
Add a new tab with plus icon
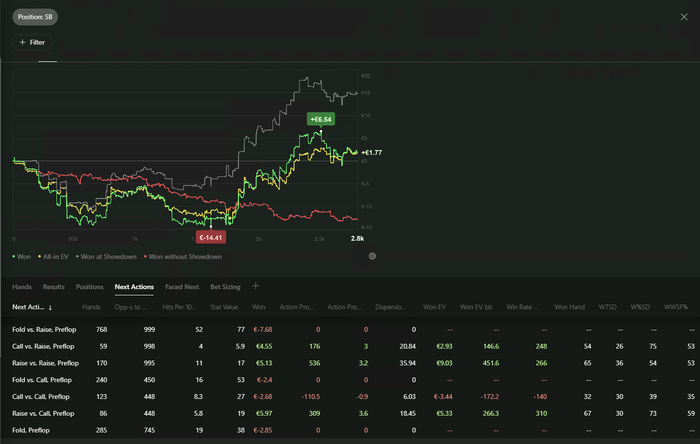coord(255,286)
